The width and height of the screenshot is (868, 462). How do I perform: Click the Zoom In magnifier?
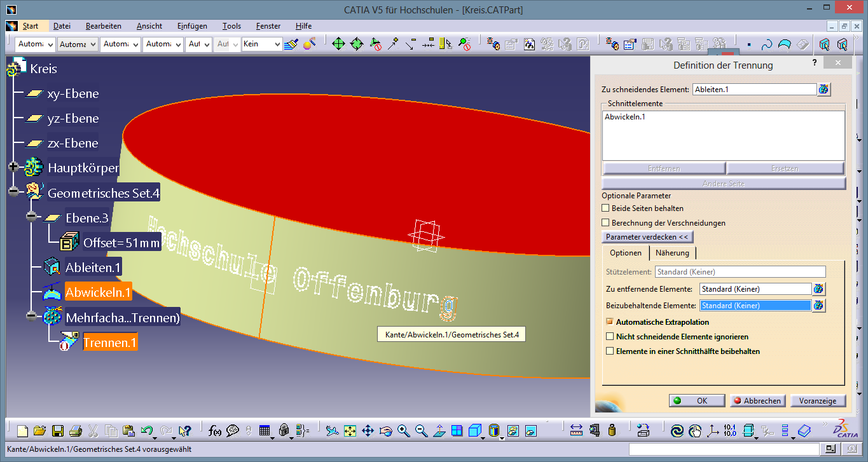click(x=403, y=431)
